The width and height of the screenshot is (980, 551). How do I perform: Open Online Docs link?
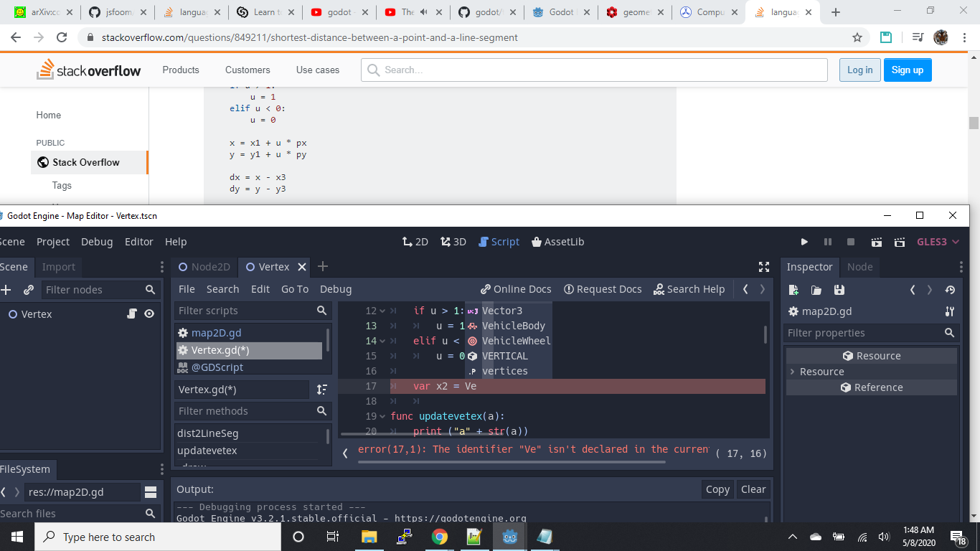[516, 289]
